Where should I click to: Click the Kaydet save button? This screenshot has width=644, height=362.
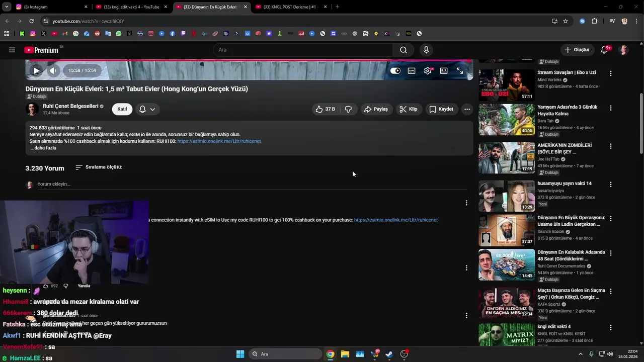441,109
